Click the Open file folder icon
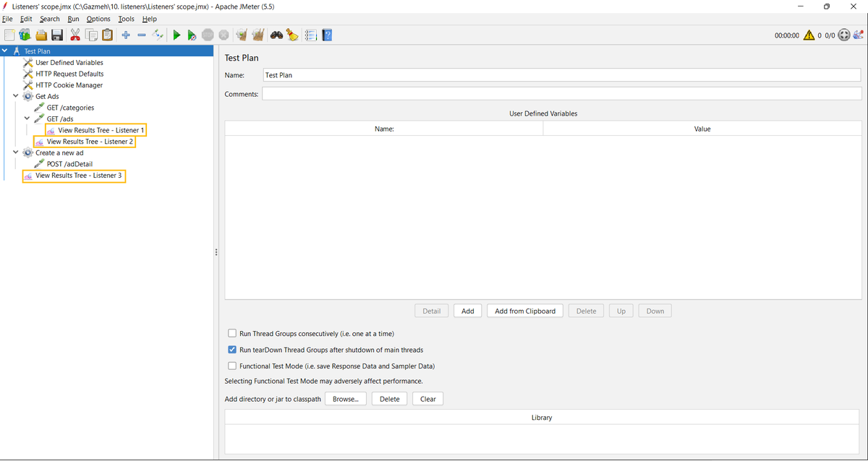 [x=41, y=35]
